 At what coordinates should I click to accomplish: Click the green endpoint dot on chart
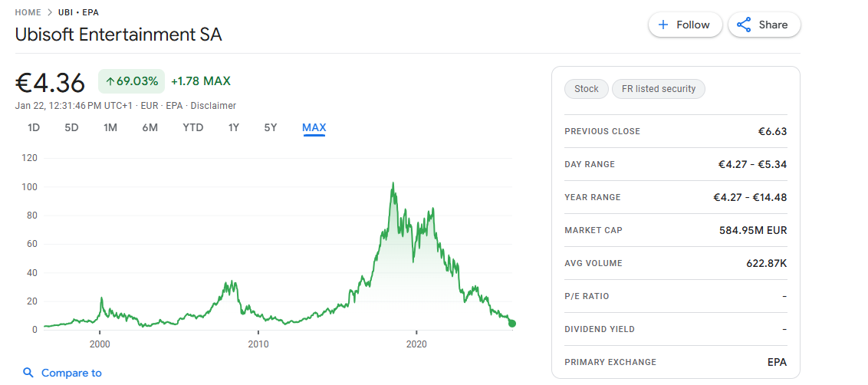coord(512,324)
